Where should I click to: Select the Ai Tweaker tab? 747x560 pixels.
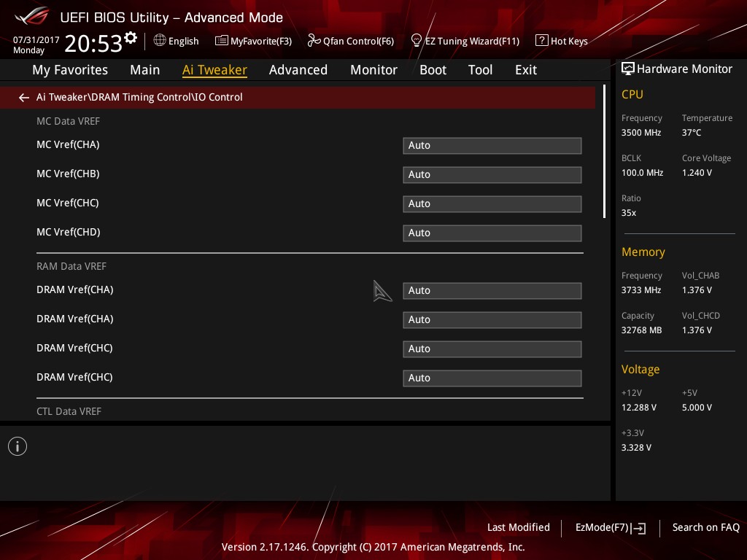point(214,70)
